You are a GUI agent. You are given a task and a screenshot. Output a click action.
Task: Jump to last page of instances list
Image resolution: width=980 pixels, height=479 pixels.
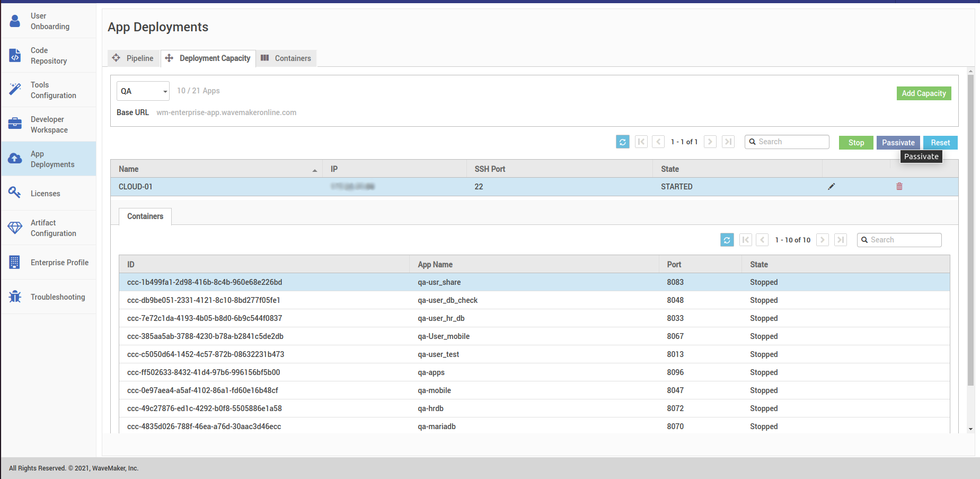pos(728,142)
